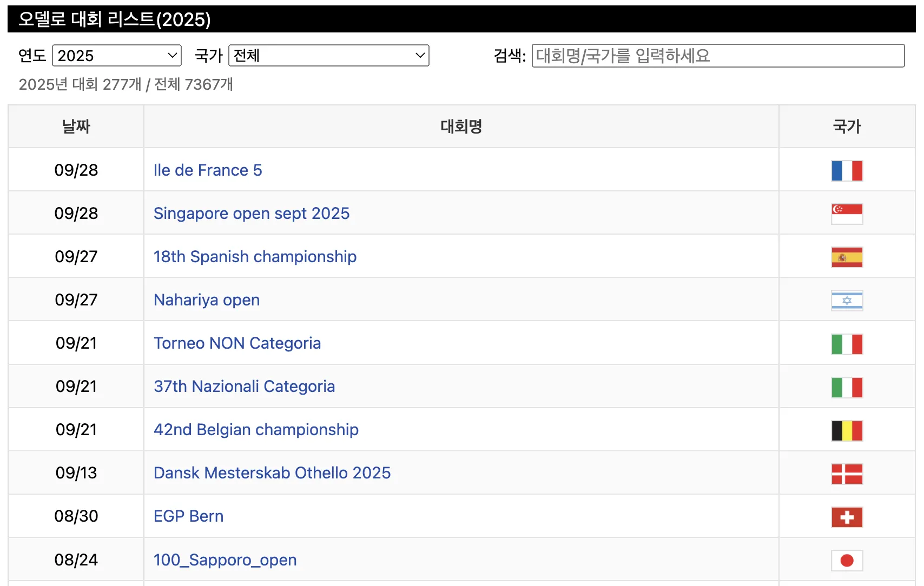Screen dimensions: 924x586
Task: Click the Spanish flag icon
Action: (847, 257)
